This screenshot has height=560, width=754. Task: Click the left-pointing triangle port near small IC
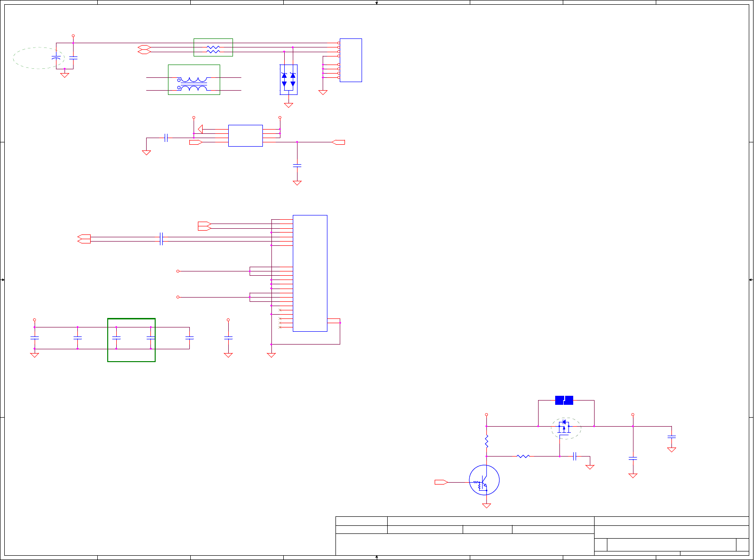[200, 129]
